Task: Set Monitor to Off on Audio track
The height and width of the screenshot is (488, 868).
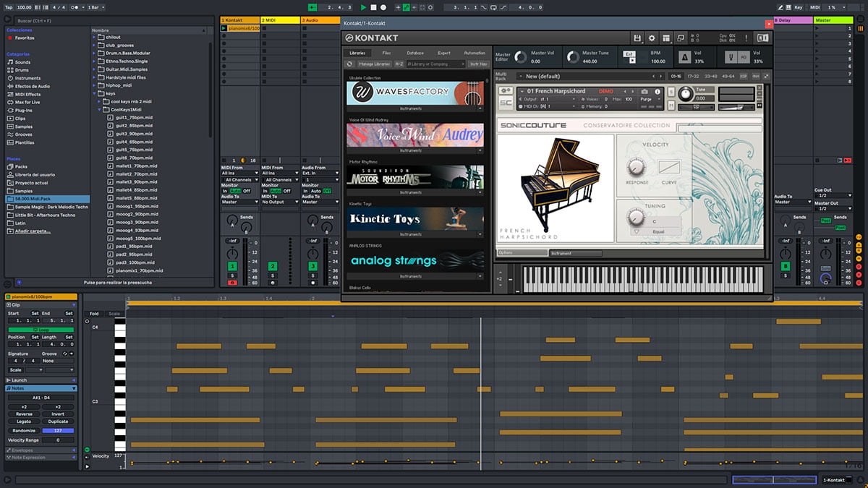Action: point(328,191)
